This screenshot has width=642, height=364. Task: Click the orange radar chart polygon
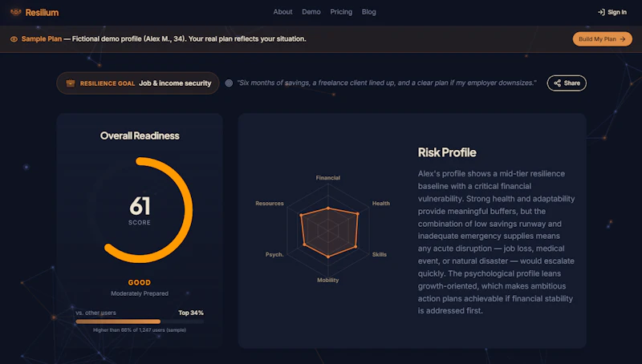point(328,233)
